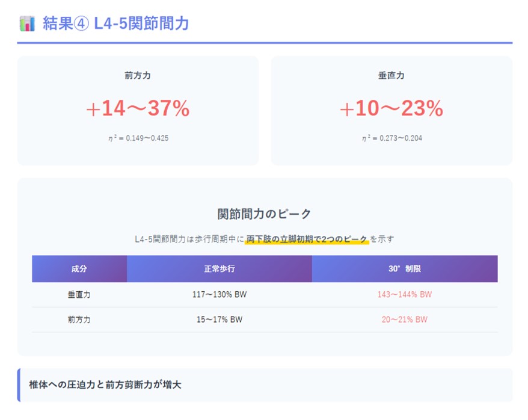Click the 30° 制限 table column header
Image resolution: width=528 pixels, height=420 pixels.
pyautogui.click(x=405, y=269)
